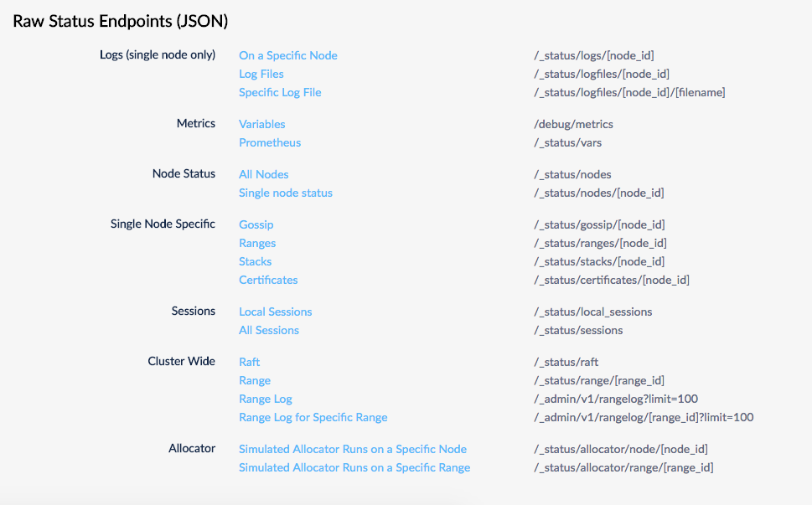812x505 pixels.
Task: Open the 'All Sessions' link
Action: click(268, 330)
